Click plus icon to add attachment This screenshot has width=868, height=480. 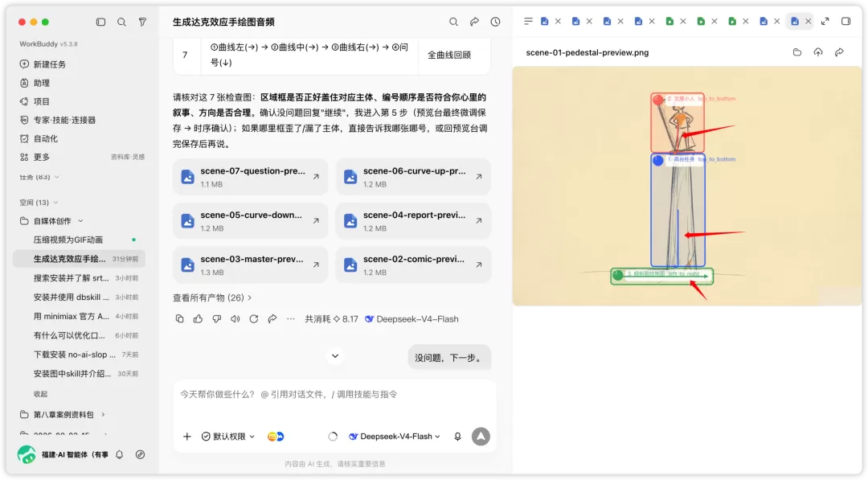click(x=187, y=437)
